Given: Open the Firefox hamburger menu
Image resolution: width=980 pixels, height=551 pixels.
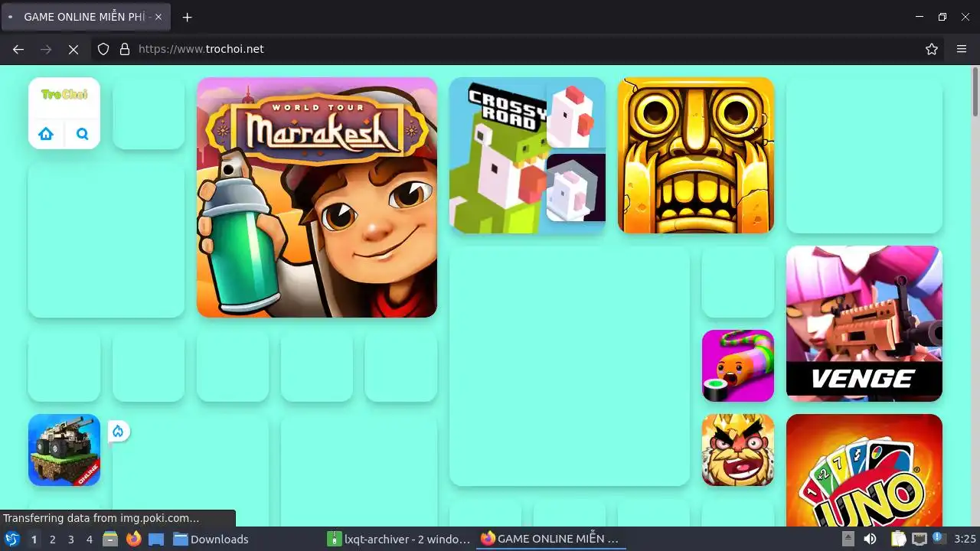Looking at the screenshot, I should [x=962, y=49].
